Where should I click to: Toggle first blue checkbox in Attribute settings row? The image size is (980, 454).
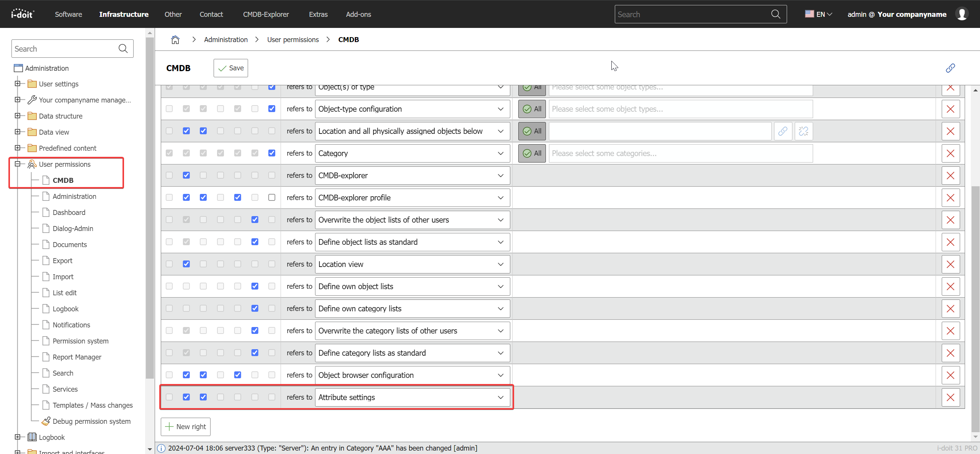(186, 397)
